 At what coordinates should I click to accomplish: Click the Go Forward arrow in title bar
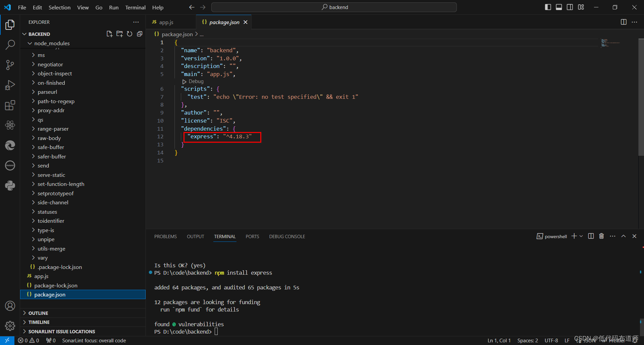pos(203,7)
